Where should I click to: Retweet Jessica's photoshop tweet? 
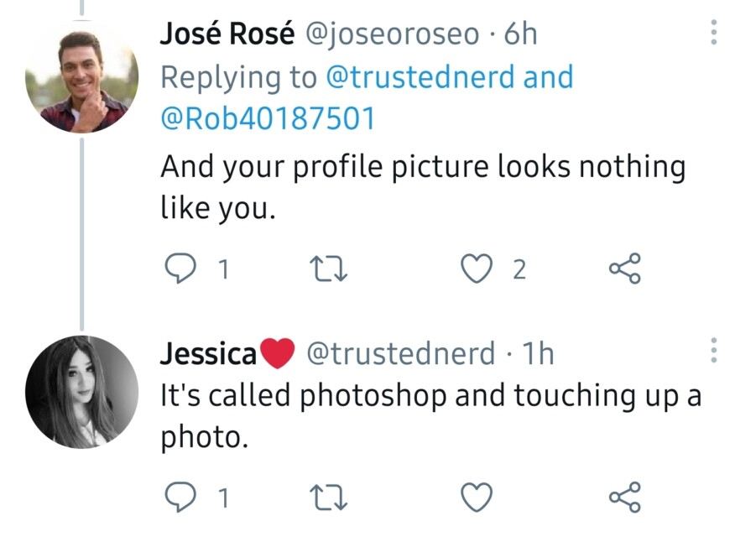pyautogui.click(x=328, y=498)
